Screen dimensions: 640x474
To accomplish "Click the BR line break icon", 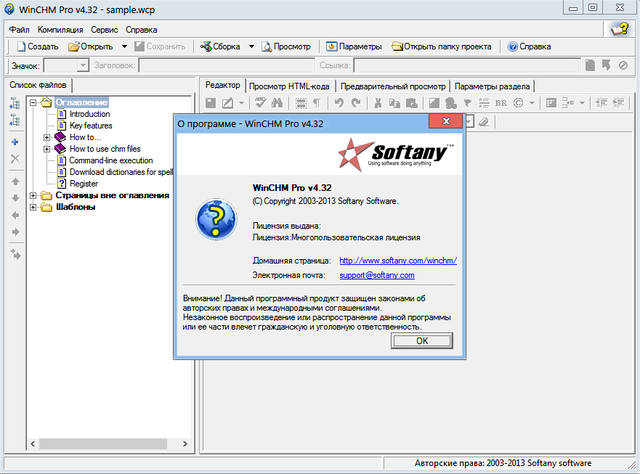I will point(501,103).
